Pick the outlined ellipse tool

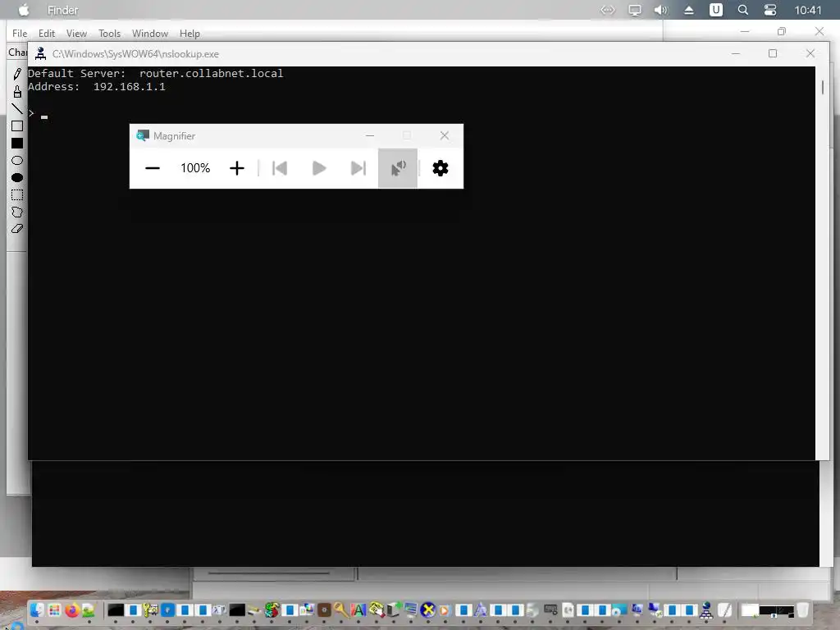[17, 160]
